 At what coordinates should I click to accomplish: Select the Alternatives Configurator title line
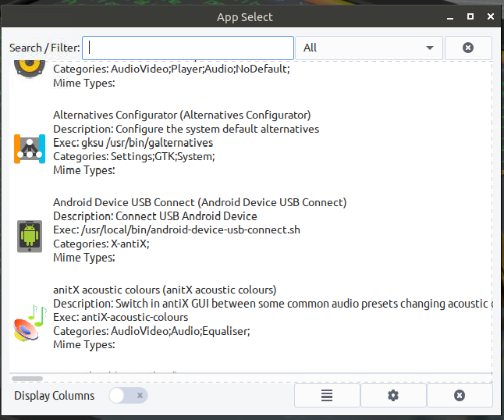(x=182, y=115)
